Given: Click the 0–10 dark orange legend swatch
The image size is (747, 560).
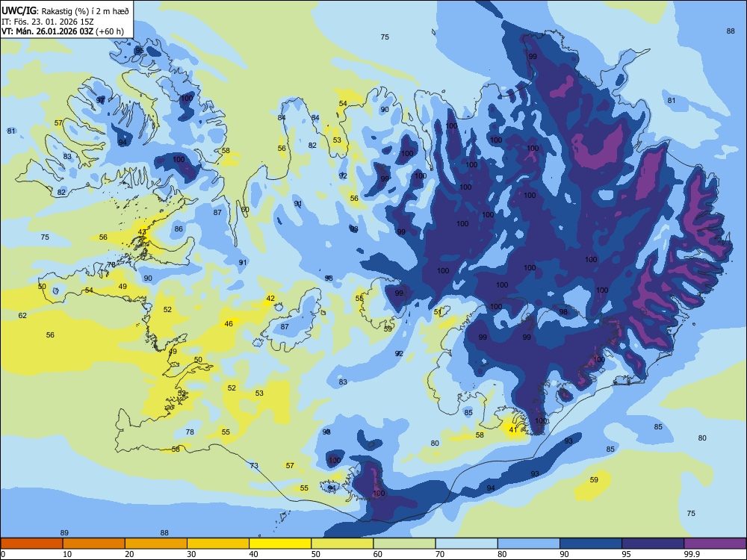Looking at the screenshot, I should click(32, 544).
